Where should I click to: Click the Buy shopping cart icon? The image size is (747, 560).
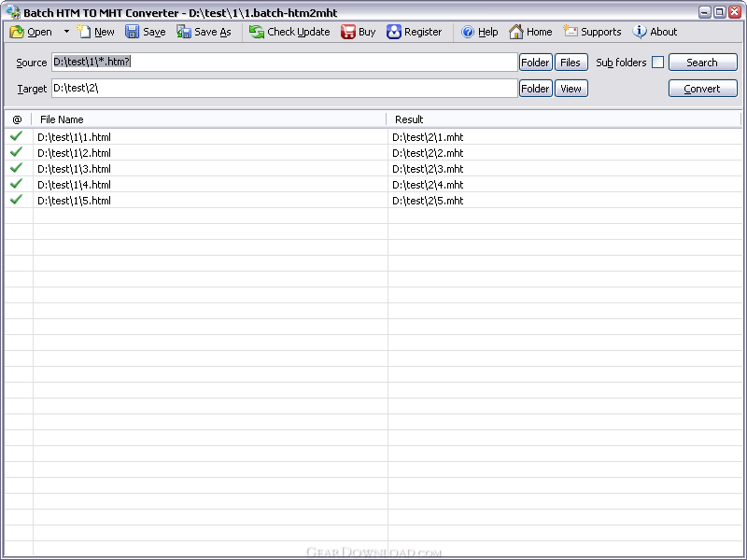pyautogui.click(x=347, y=32)
